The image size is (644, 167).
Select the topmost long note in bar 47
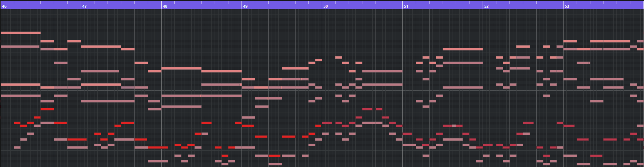(101, 47)
